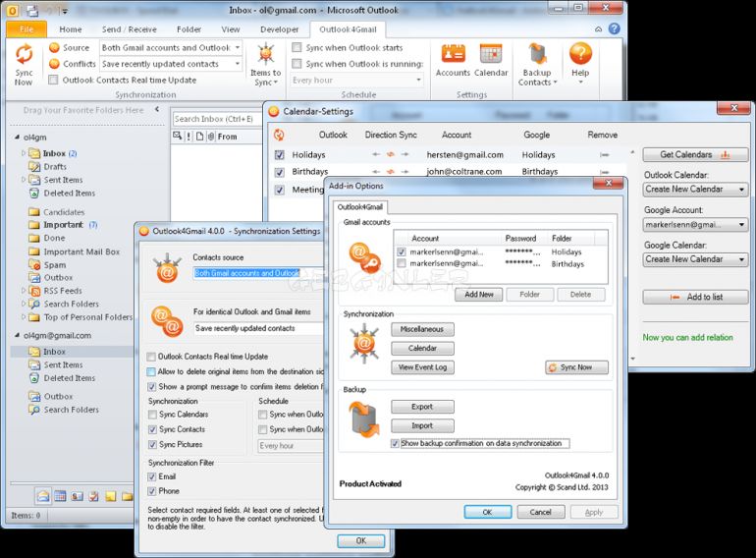The height and width of the screenshot is (558, 756).
Task: Click the Conflicts orange icon in ribbon
Action: (54, 63)
